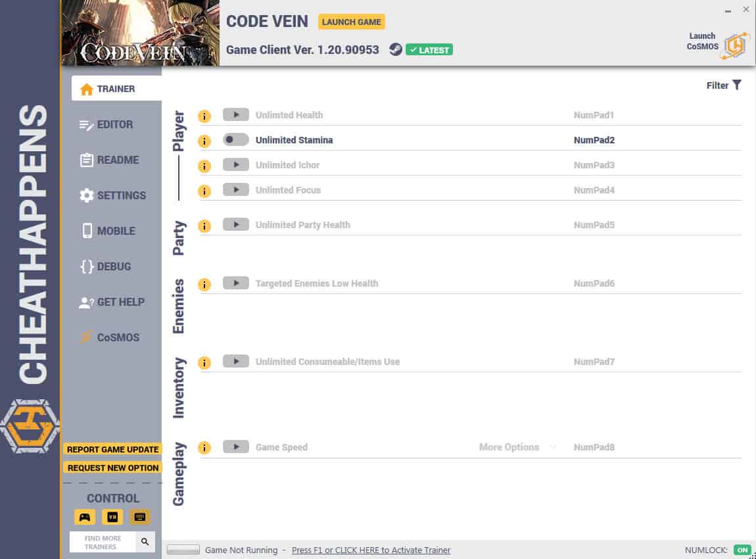Select the VR control icon
The width and height of the screenshot is (756, 559).
point(112,517)
